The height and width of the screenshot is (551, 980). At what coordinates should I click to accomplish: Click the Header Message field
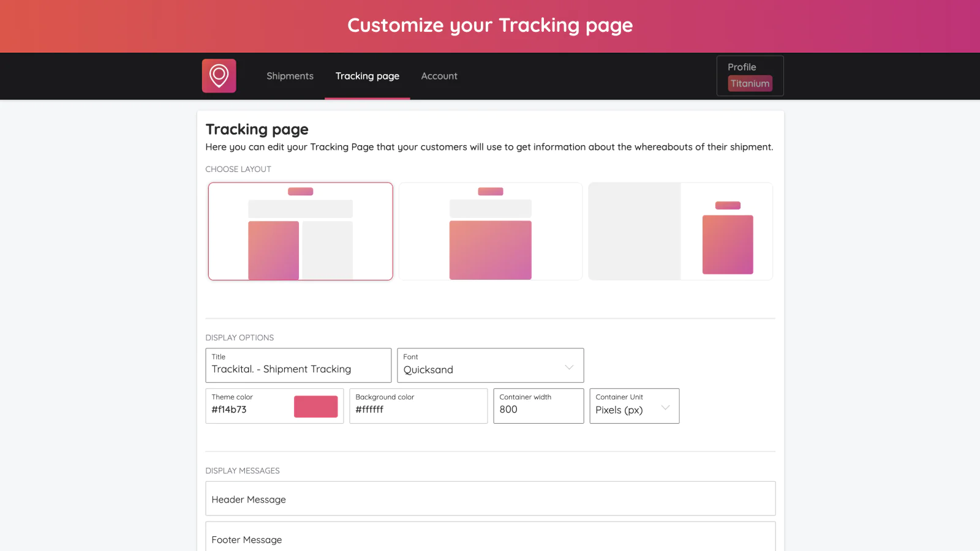pyautogui.click(x=491, y=498)
